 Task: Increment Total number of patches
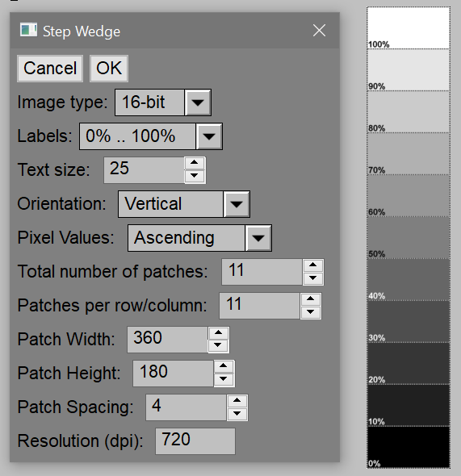click(312, 265)
